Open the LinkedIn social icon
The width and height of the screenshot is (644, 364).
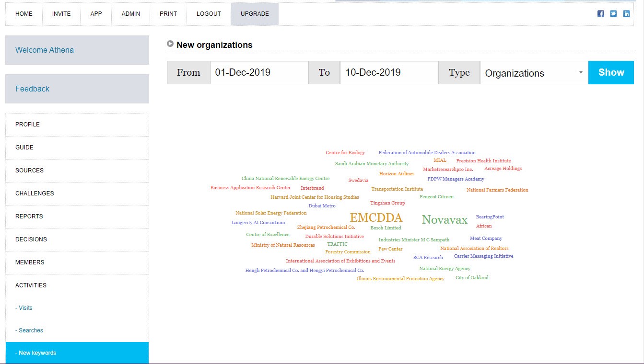tap(626, 13)
